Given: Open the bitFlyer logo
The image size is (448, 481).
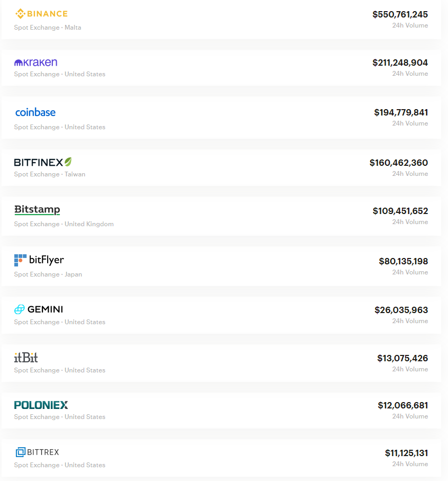Looking at the screenshot, I should [39, 260].
